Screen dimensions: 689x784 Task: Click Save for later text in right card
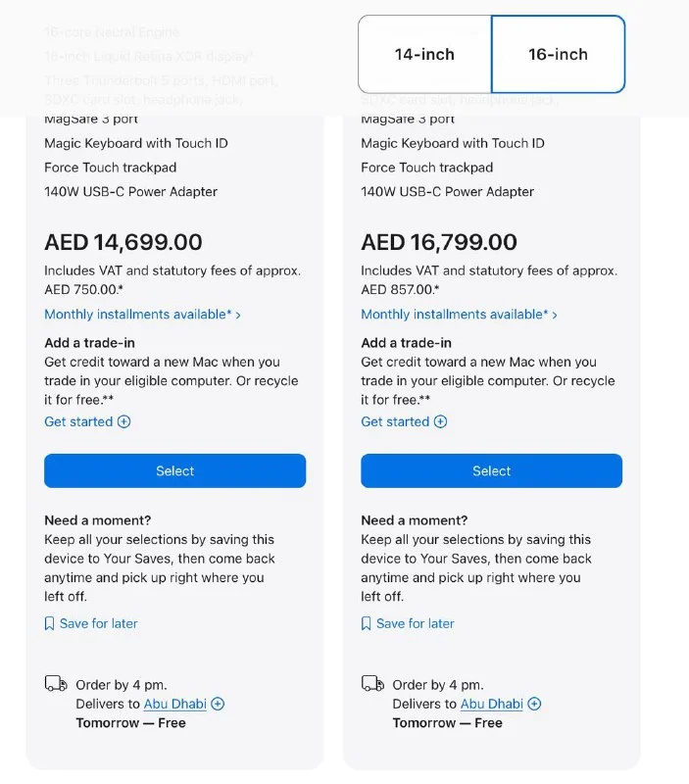(x=416, y=624)
